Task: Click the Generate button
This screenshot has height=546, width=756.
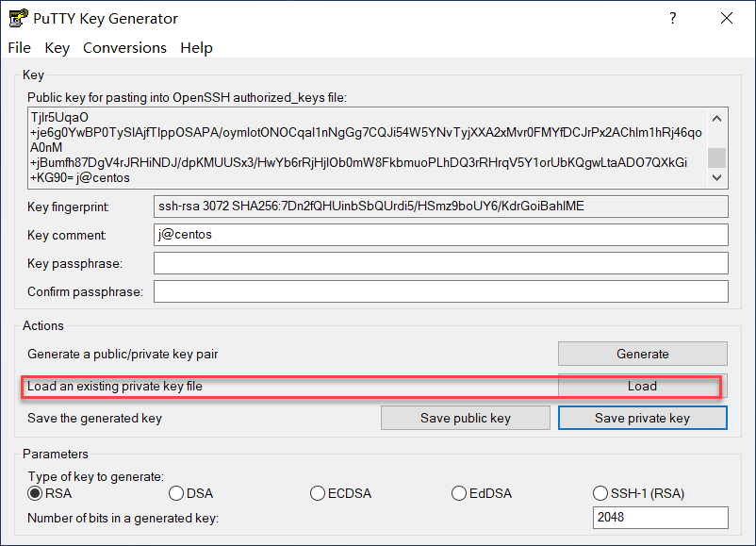Action: click(x=643, y=354)
